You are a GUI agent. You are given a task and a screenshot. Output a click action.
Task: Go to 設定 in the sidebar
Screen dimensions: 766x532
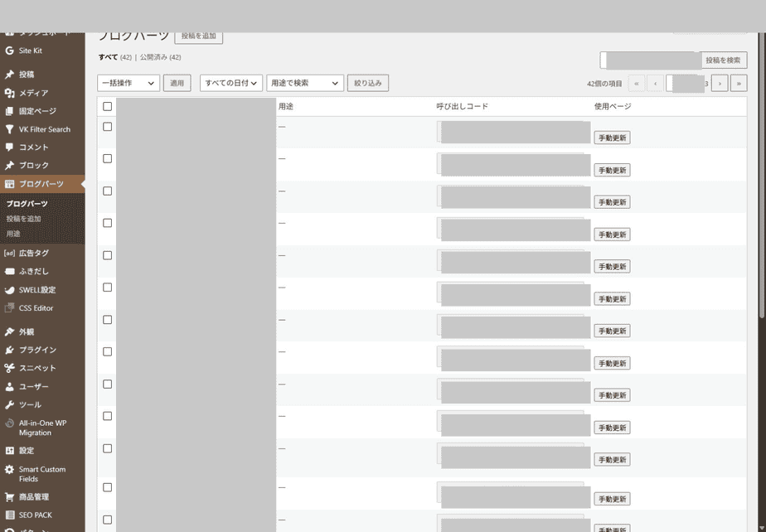[x=42, y=451]
